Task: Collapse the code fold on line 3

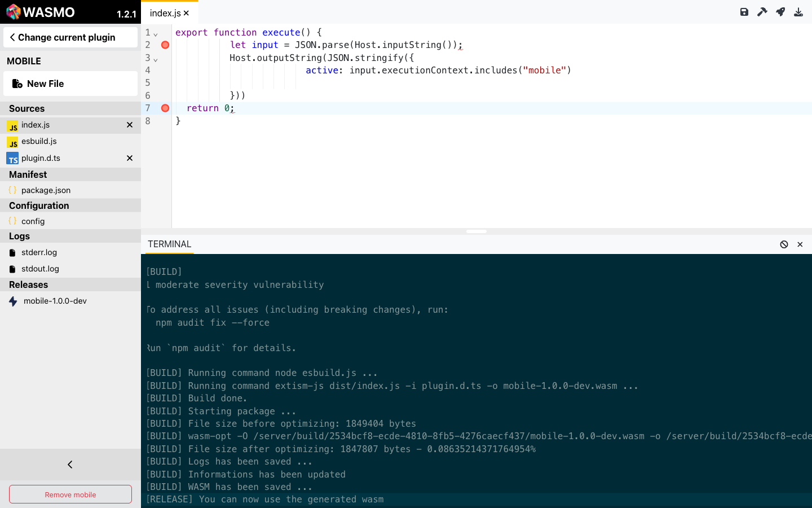Action: tap(156, 59)
